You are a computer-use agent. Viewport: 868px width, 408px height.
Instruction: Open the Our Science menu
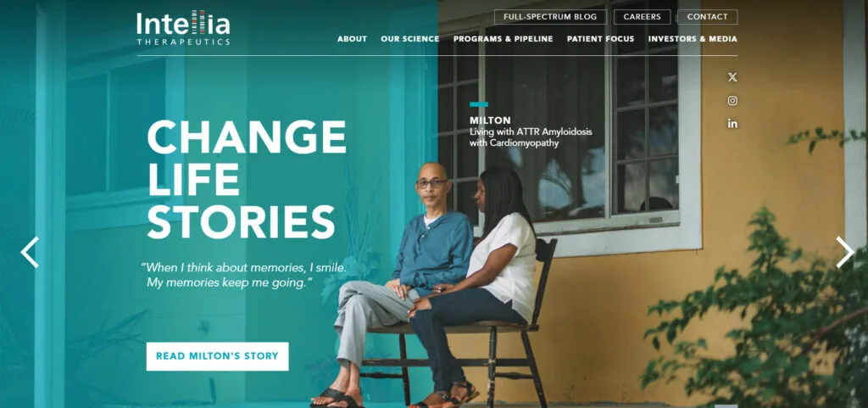pyautogui.click(x=410, y=39)
